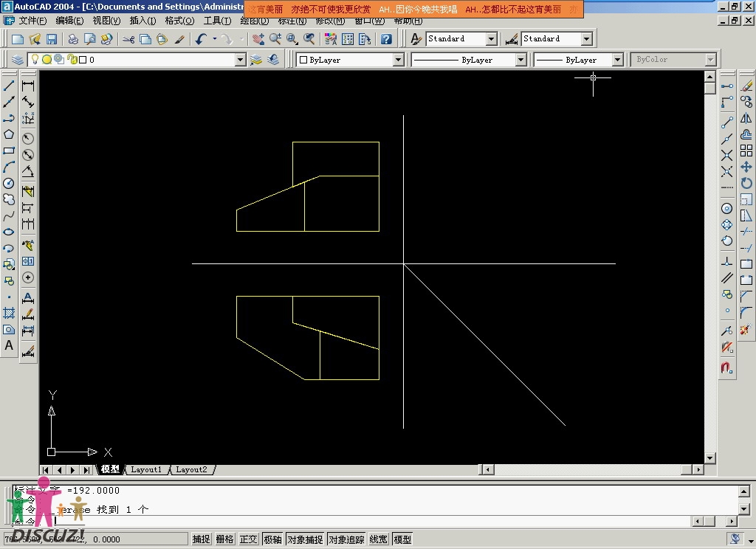Open the 视图(V) menu
Viewport: 756px width, 549px height.
[106, 21]
